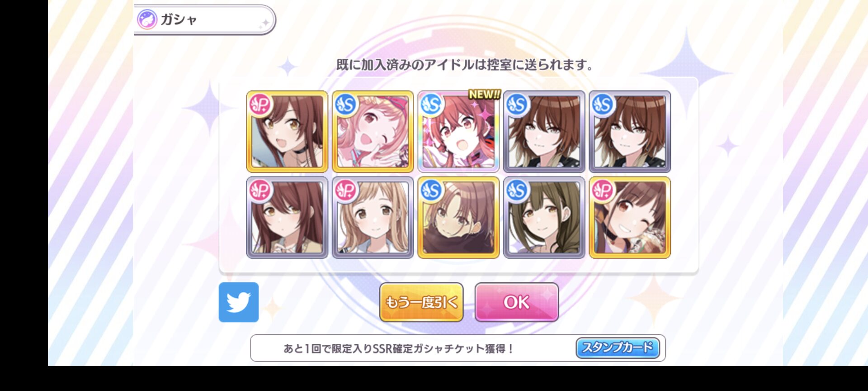Open the blonde long-haired idol card
This screenshot has width=868, height=391.
point(373,218)
